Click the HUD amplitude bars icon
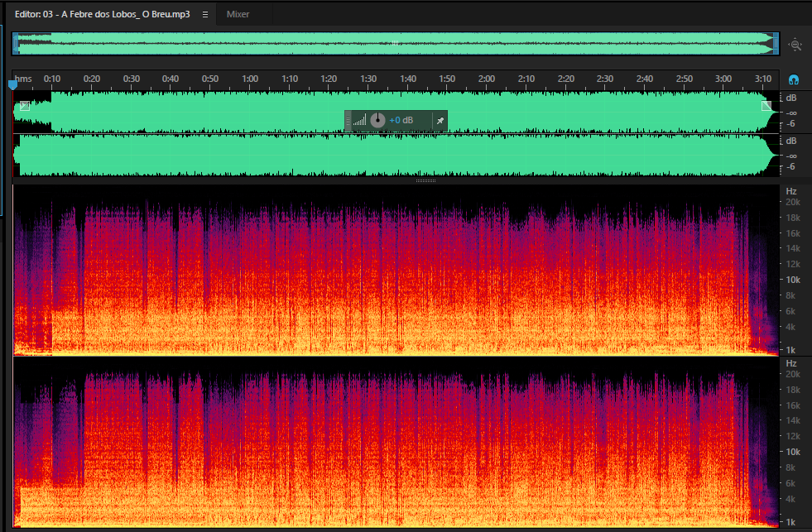 click(359, 120)
